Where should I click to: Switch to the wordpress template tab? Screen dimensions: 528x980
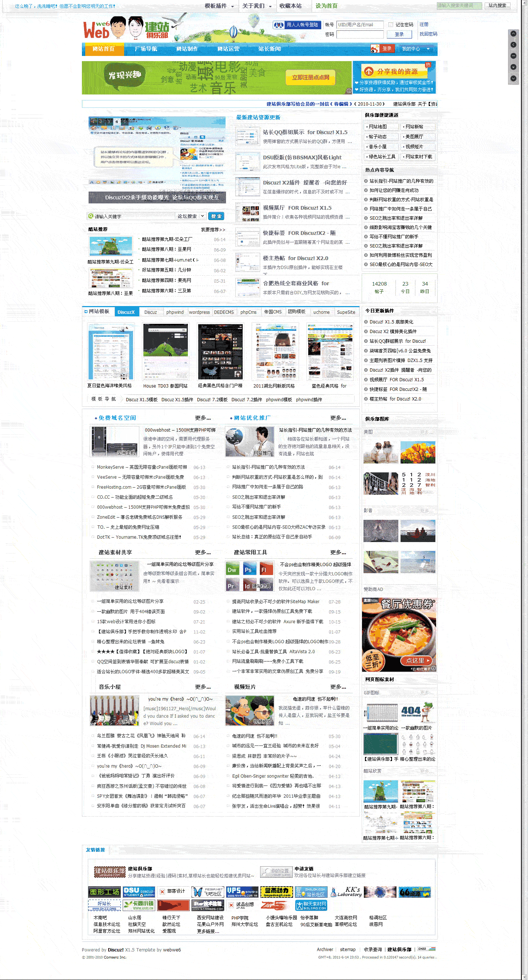[199, 312]
